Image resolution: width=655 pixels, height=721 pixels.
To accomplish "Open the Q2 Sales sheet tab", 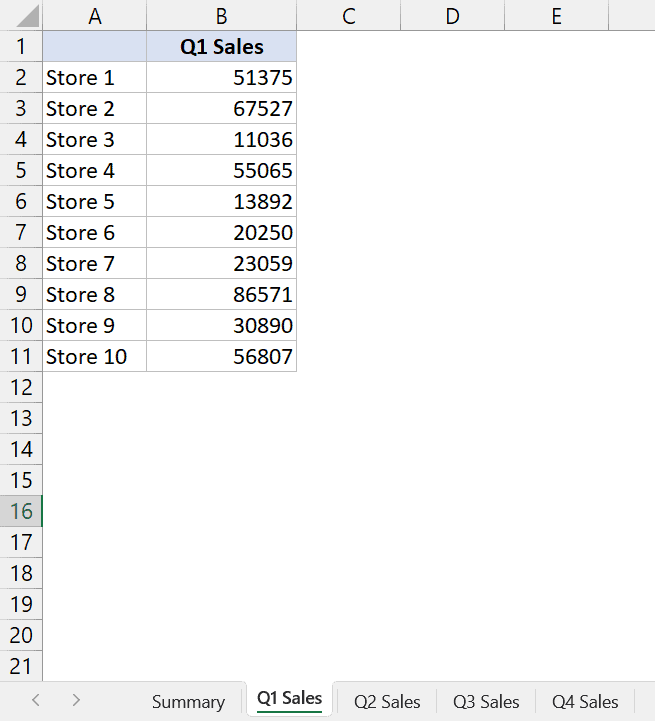I will (387, 701).
